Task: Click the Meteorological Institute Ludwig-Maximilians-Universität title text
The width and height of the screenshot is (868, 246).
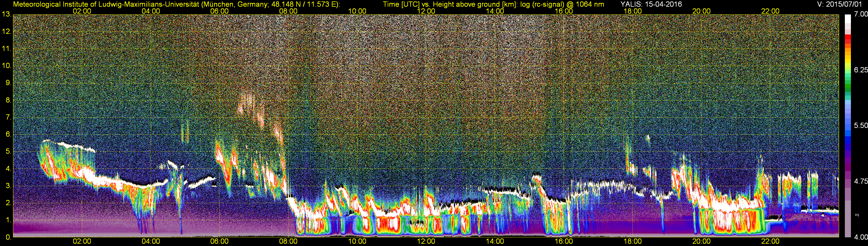Action: pos(176,4)
